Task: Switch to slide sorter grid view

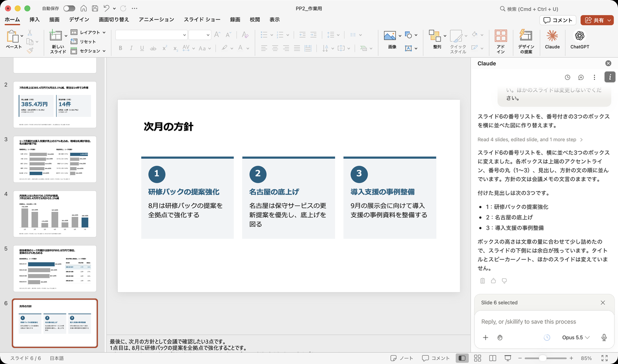Action: [477, 358]
